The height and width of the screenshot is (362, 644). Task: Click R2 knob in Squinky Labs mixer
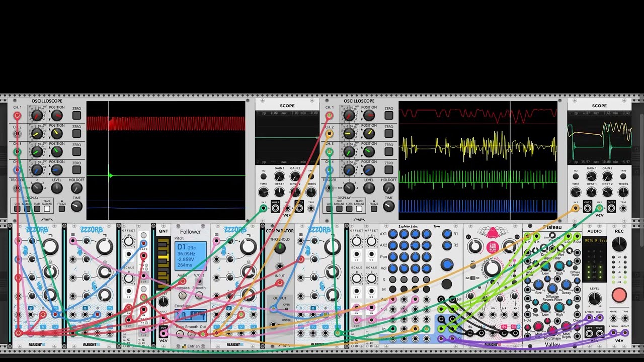pyautogui.click(x=447, y=245)
